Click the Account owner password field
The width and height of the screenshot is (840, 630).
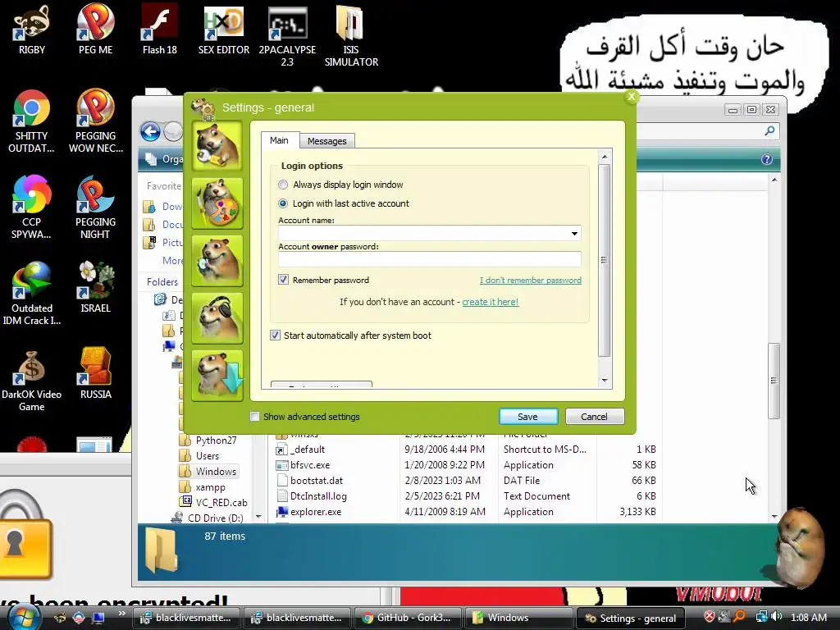(x=430, y=259)
